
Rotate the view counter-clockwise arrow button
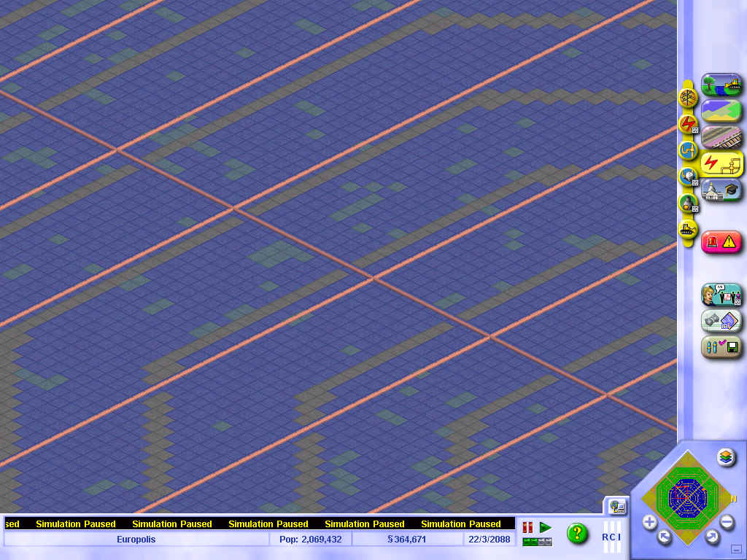664,537
